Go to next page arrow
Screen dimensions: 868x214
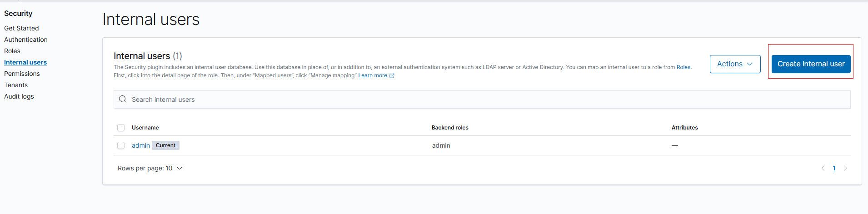[845, 168]
